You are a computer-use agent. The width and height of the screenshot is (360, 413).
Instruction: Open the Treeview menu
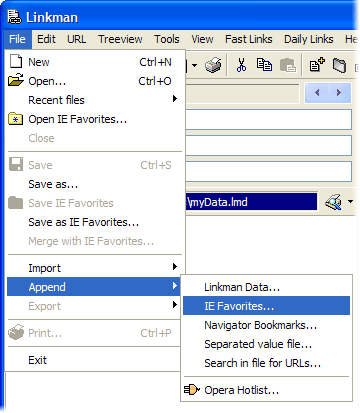click(120, 39)
